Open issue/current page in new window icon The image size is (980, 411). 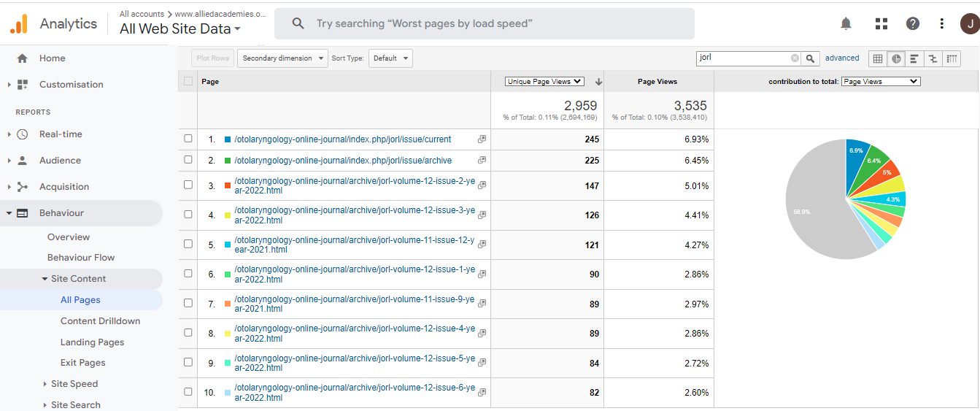tap(482, 139)
